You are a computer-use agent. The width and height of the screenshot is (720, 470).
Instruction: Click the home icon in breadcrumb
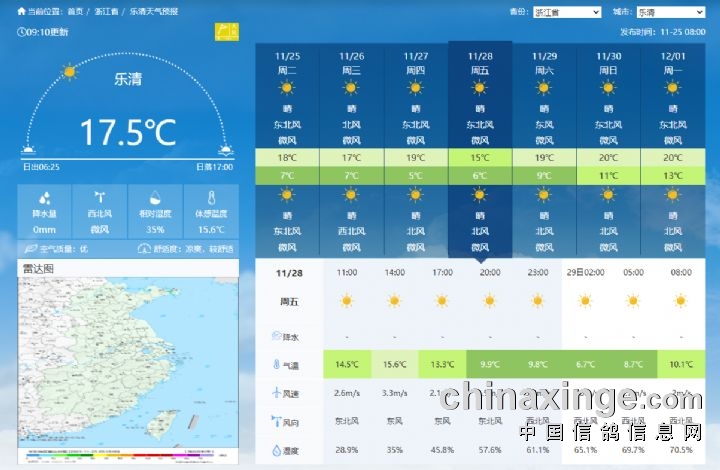22,12
